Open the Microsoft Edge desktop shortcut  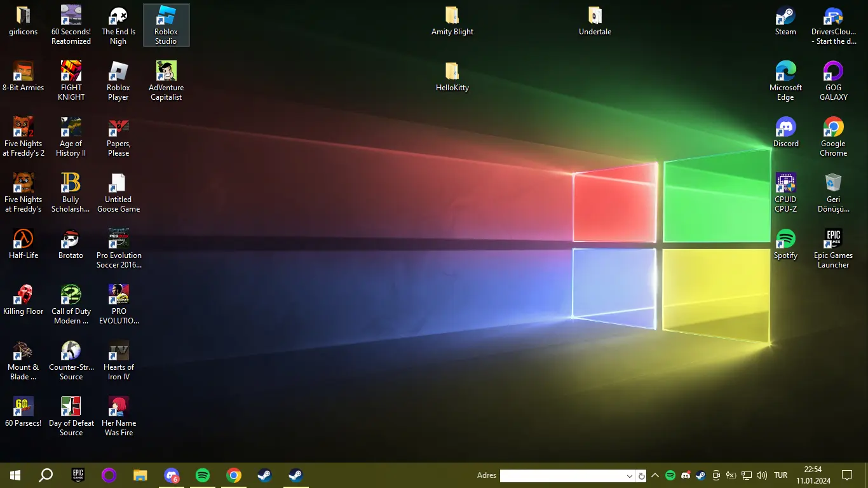pos(785,81)
